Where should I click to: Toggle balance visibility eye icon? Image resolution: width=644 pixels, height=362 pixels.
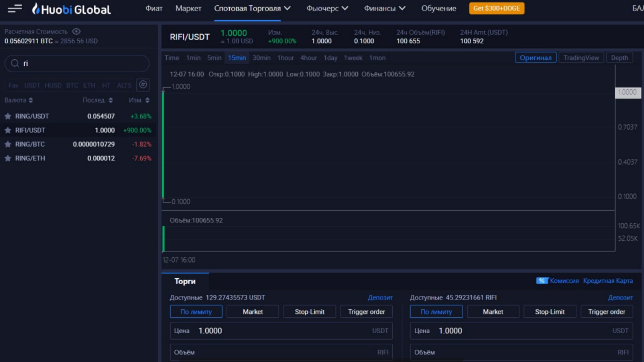pyautogui.click(x=76, y=31)
